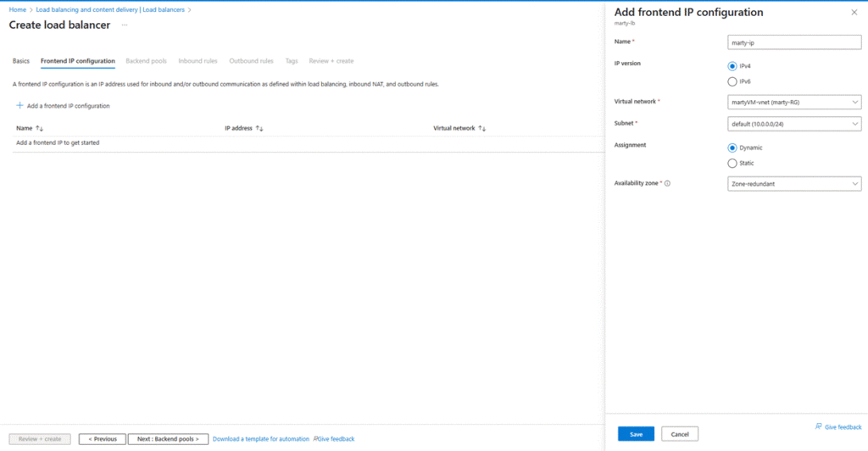This screenshot has height=451, width=868.
Task: Click the plus icon to add frontend IP
Action: click(x=19, y=106)
